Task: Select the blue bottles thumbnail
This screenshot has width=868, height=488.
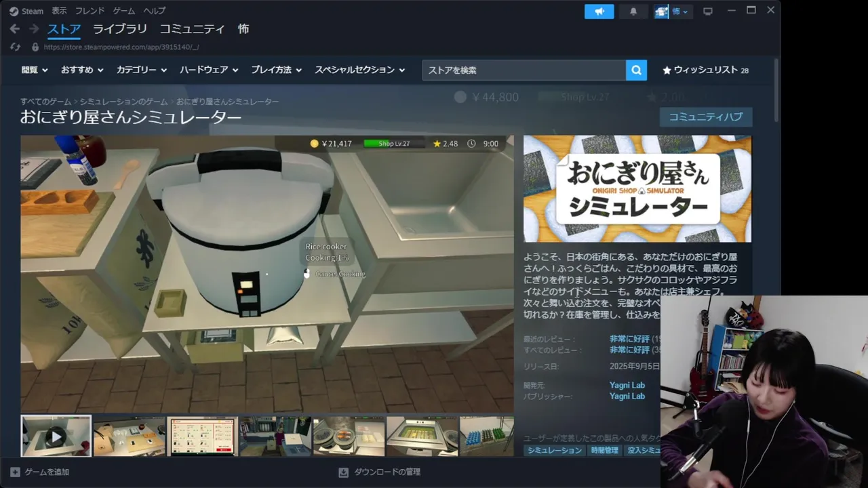Action: click(x=487, y=436)
